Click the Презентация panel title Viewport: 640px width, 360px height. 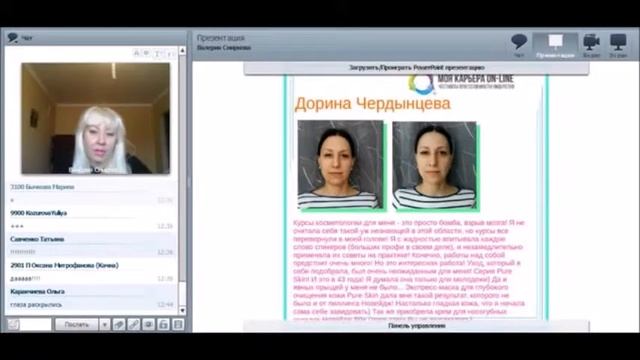(220, 38)
